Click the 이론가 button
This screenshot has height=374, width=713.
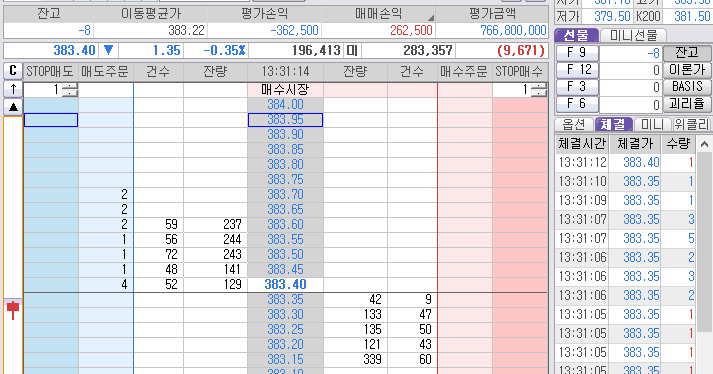point(687,70)
